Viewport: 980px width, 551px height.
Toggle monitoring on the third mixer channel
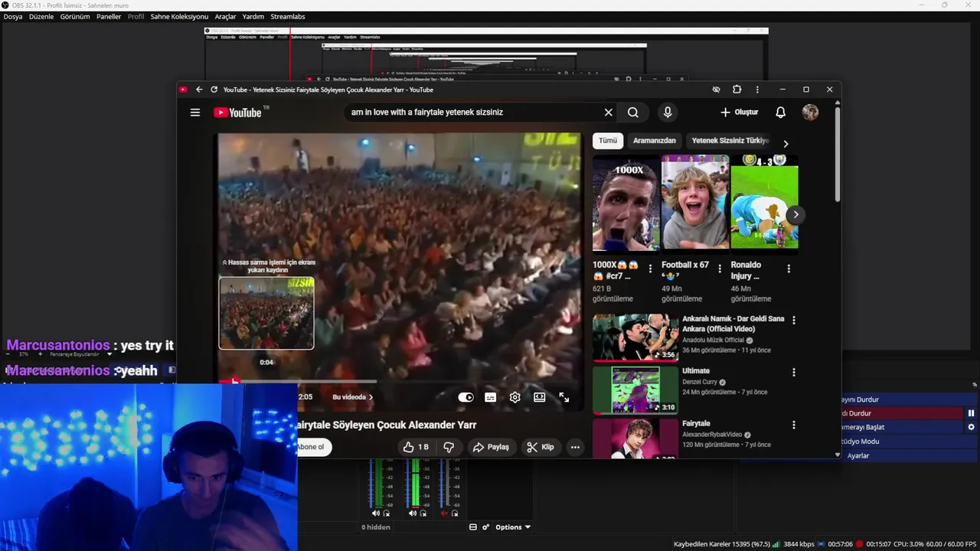click(x=454, y=514)
